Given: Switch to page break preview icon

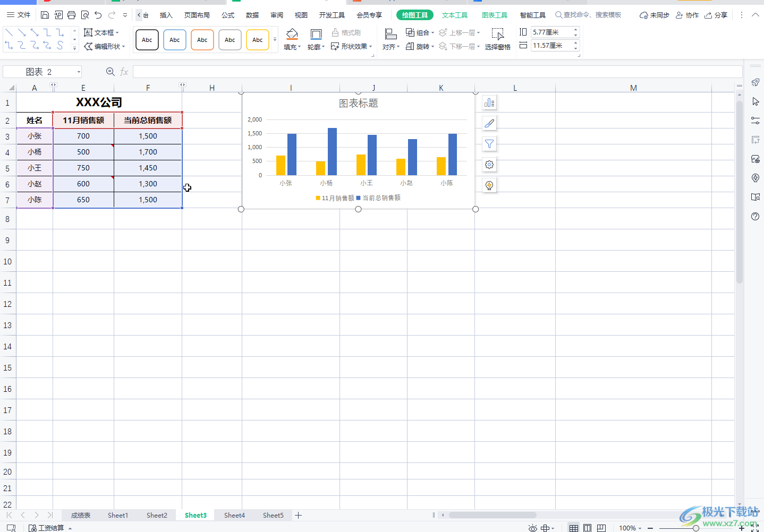Looking at the screenshot, I should coord(601,528).
